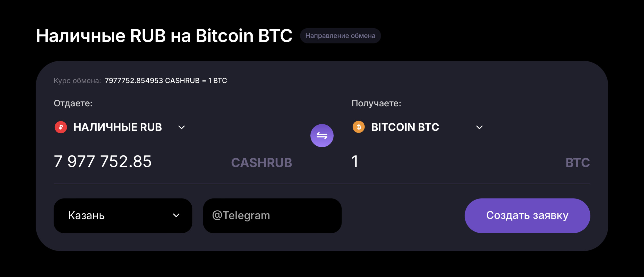
Task: Expand the BITCOIN BTC chevron arrow
Action: tap(479, 127)
